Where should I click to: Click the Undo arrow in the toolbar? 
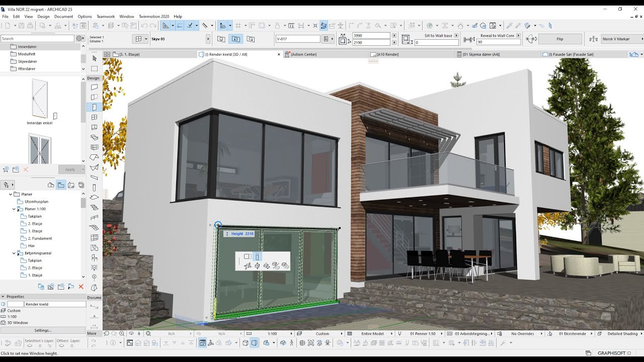tap(144, 26)
